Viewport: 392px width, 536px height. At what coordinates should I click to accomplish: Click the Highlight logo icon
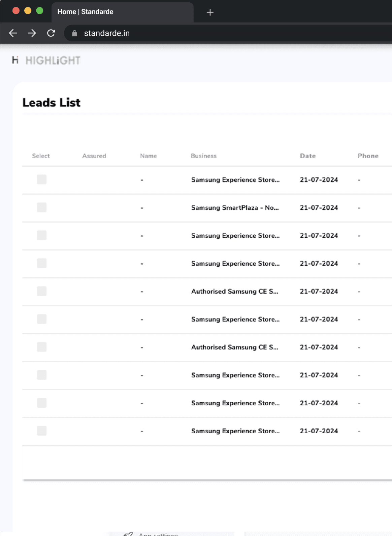click(x=15, y=60)
